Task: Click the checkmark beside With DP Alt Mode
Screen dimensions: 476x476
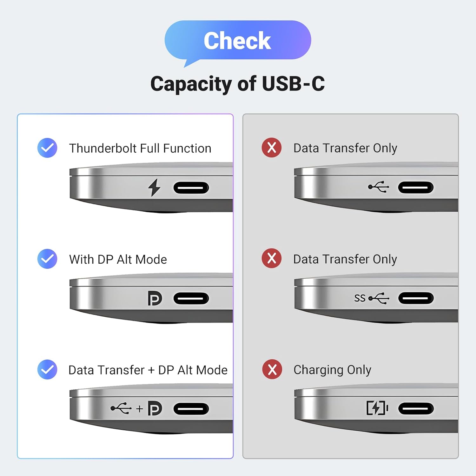Action: (47, 259)
